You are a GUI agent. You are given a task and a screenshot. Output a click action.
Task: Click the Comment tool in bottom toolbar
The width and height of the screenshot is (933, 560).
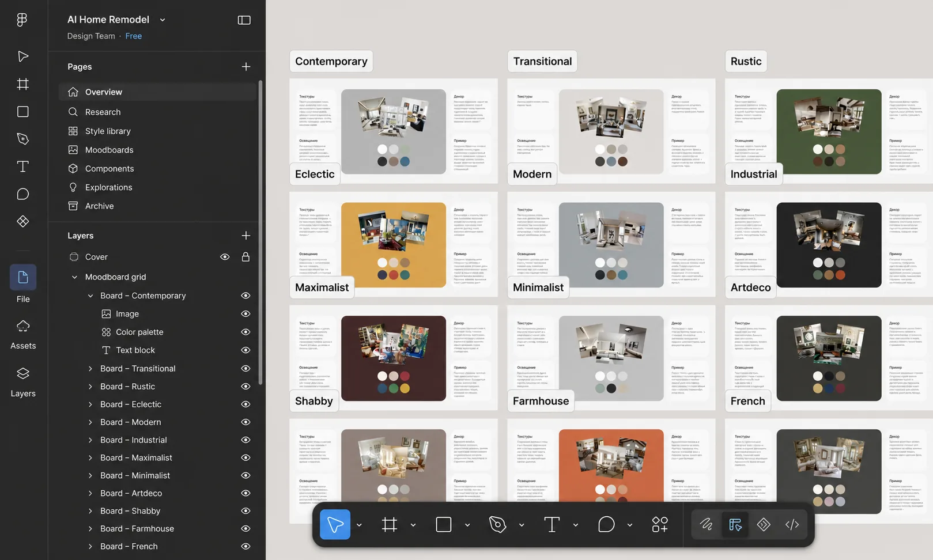(x=606, y=524)
